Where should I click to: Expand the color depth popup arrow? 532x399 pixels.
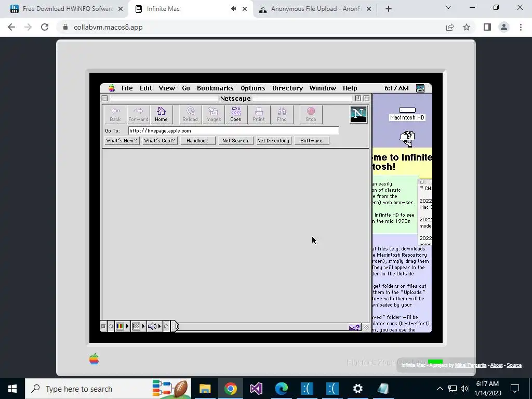tap(127, 326)
